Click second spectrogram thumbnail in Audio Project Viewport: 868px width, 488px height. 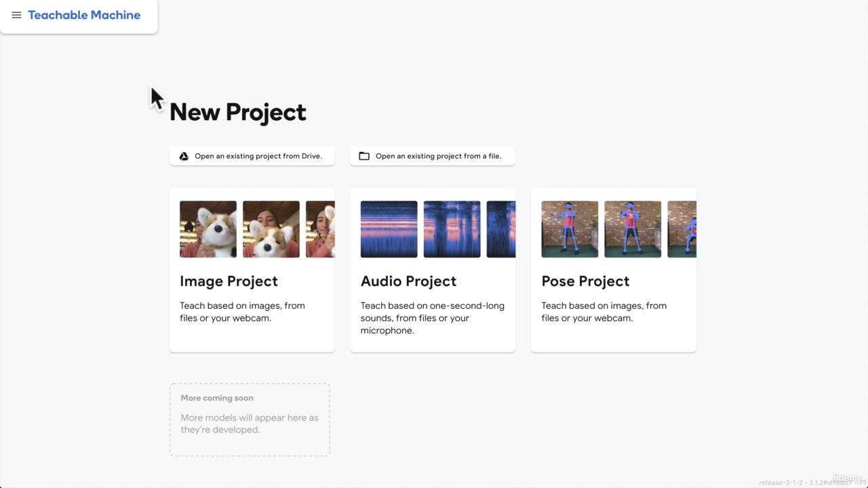[452, 229]
